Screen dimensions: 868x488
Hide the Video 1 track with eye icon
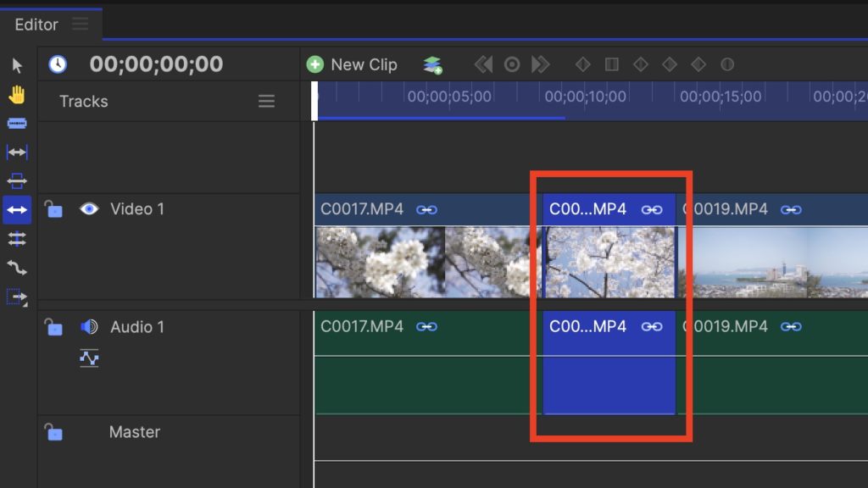pyautogui.click(x=89, y=208)
